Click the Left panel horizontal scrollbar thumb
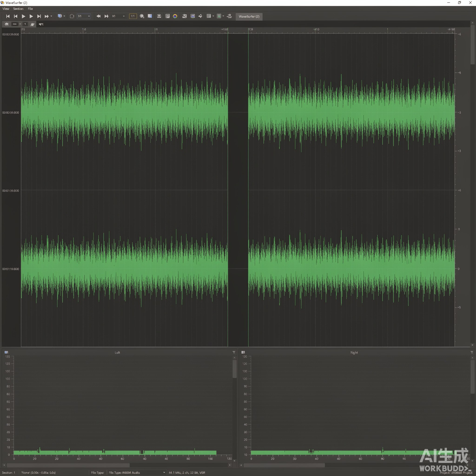The width and height of the screenshot is (476, 476). (x=68, y=465)
